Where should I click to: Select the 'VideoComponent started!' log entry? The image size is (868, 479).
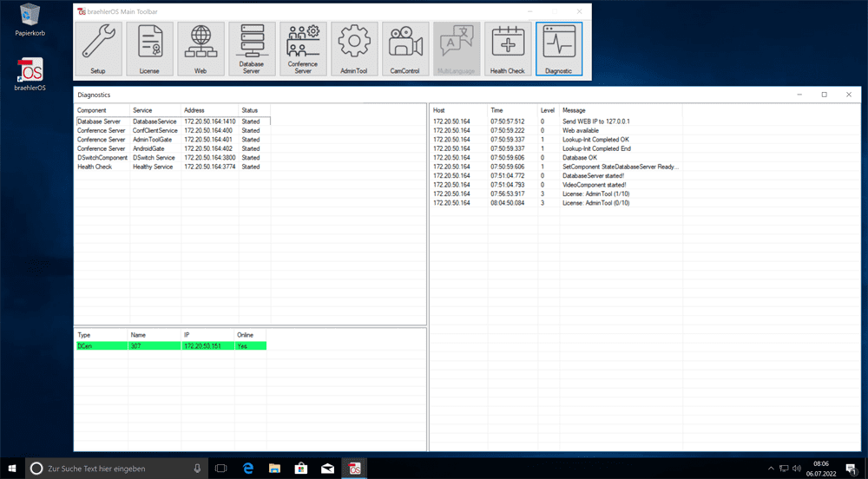556,185
